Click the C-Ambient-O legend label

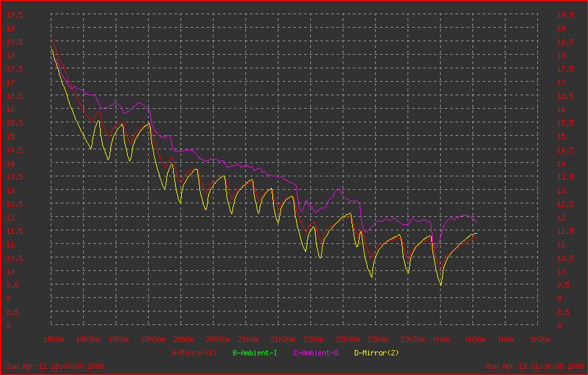[x=316, y=353]
